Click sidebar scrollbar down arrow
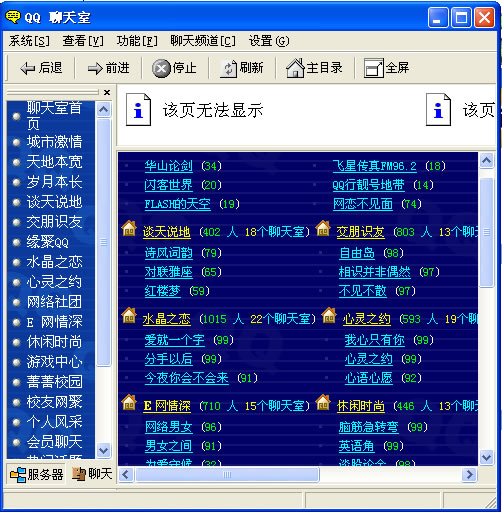This screenshot has height=512, width=502. 104,451
